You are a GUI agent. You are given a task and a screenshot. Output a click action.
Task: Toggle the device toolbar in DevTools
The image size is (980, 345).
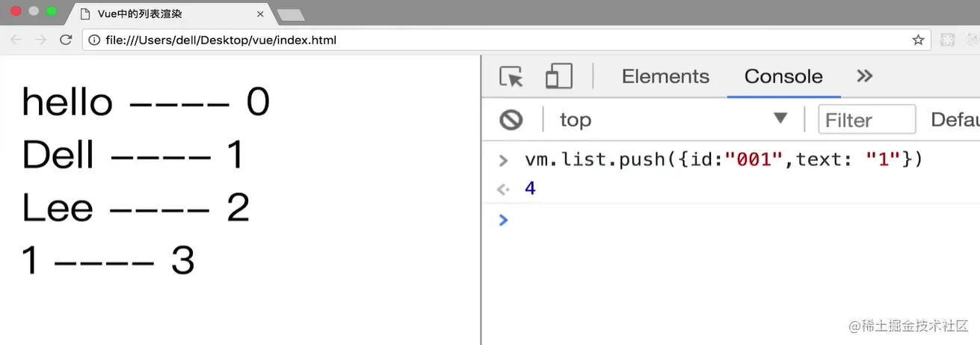[558, 76]
